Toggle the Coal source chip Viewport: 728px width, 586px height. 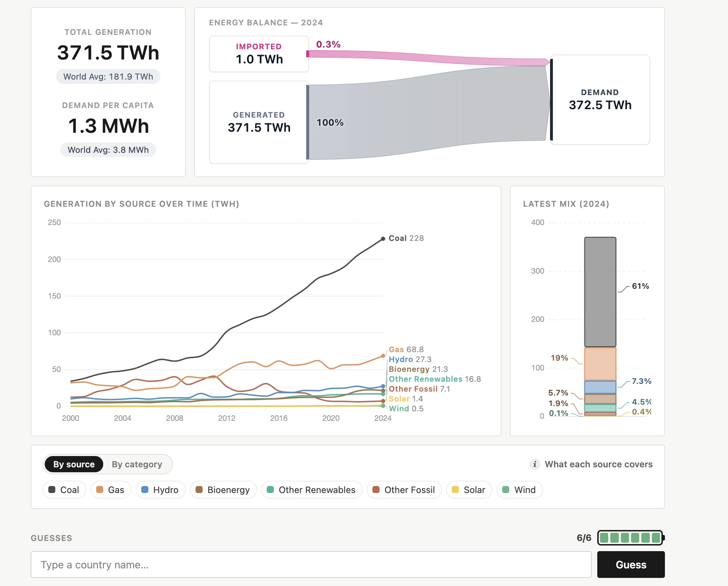click(x=64, y=490)
